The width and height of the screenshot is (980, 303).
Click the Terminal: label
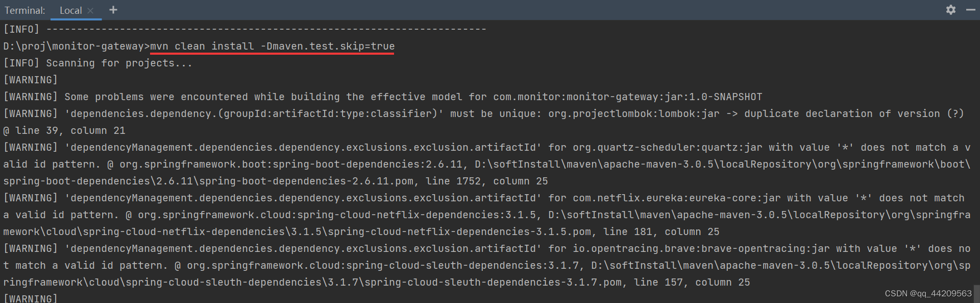pyautogui.click(x=24, y=10)
